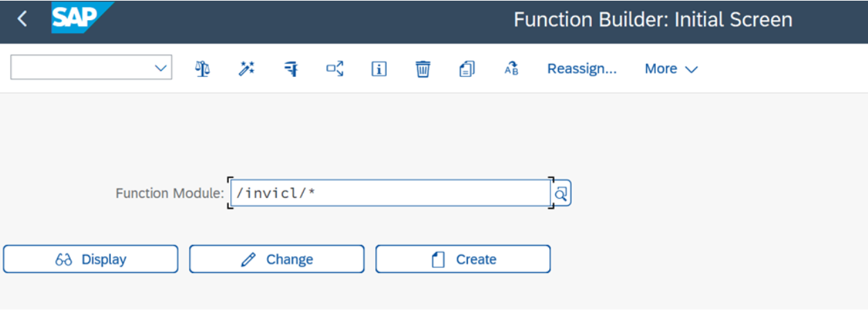Open search help beside Function Module field
Viewport: 868px width, 311px height.
[561, 195]
